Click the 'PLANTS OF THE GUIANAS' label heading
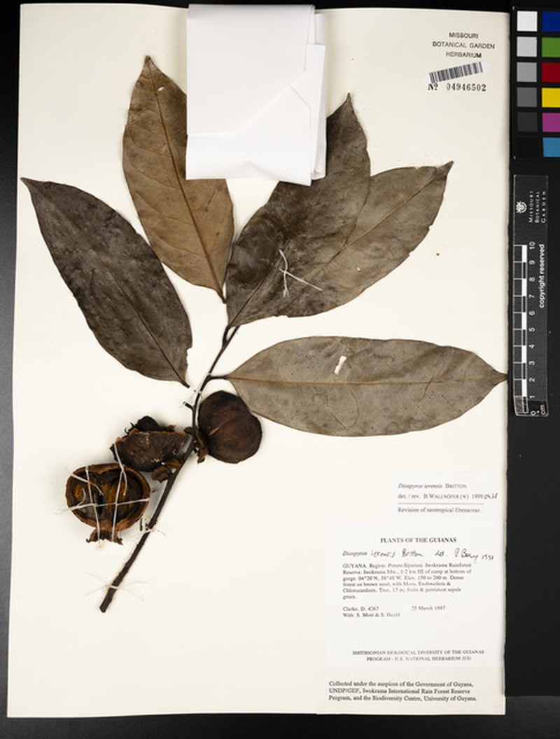The image size is (560, 739). point(418,540)
